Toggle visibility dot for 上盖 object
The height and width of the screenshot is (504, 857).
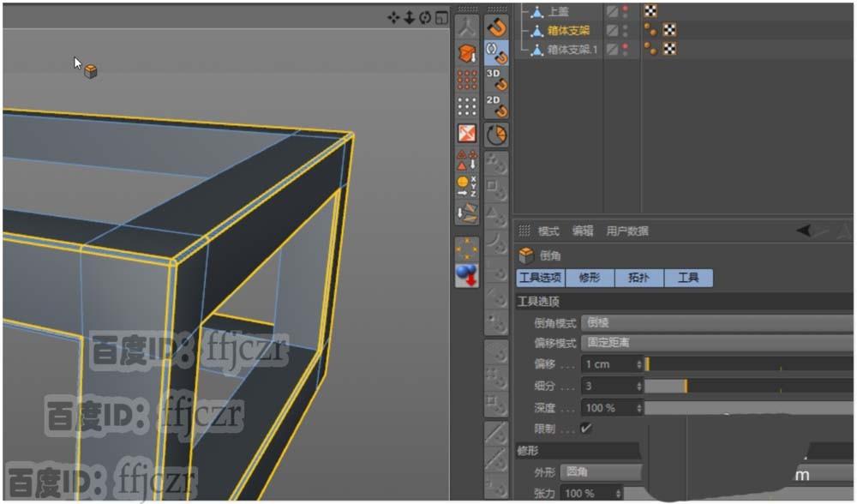click(x=625, y=10)
